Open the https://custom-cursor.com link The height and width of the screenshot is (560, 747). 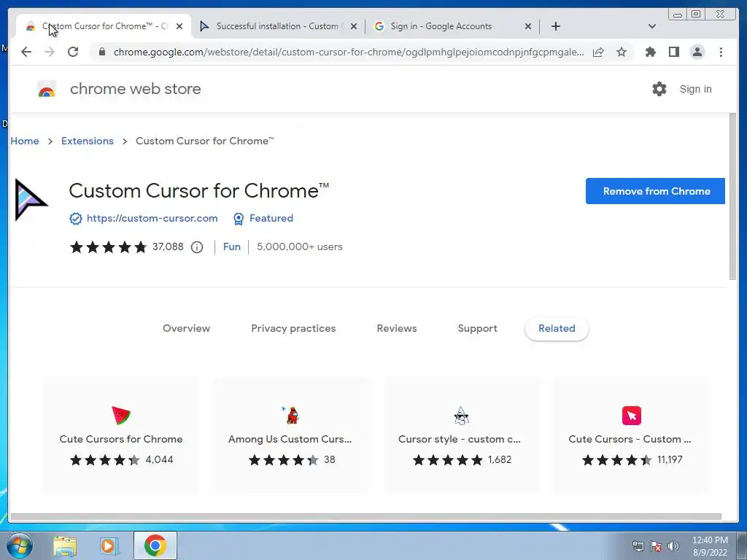pyautogui.click(x=152, y=219)
